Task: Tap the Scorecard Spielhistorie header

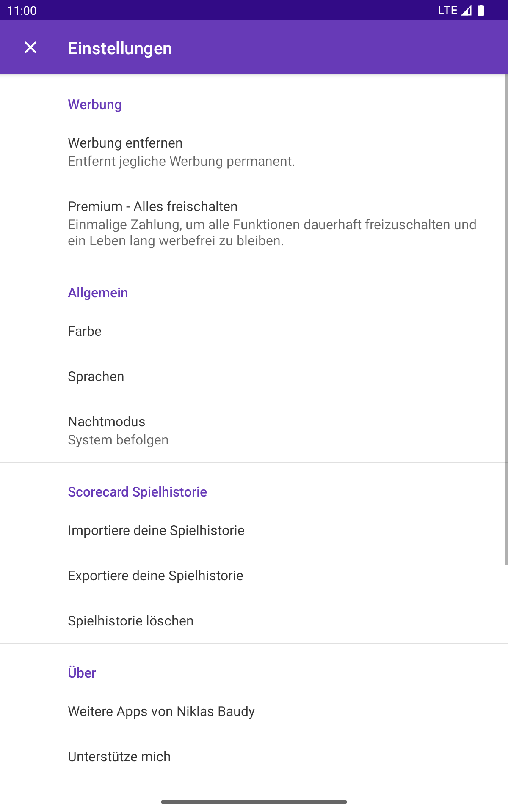Action: coord(137,492)
